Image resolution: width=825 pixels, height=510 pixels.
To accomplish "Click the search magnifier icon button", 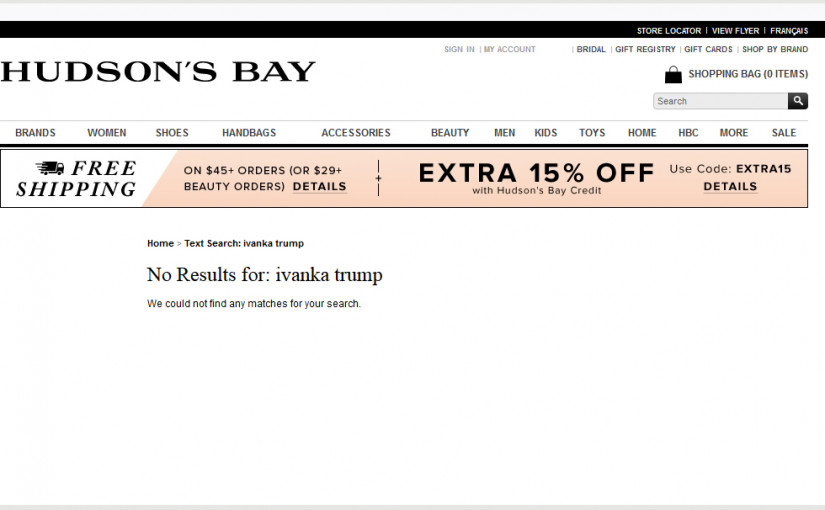I will tap(797, 101).
